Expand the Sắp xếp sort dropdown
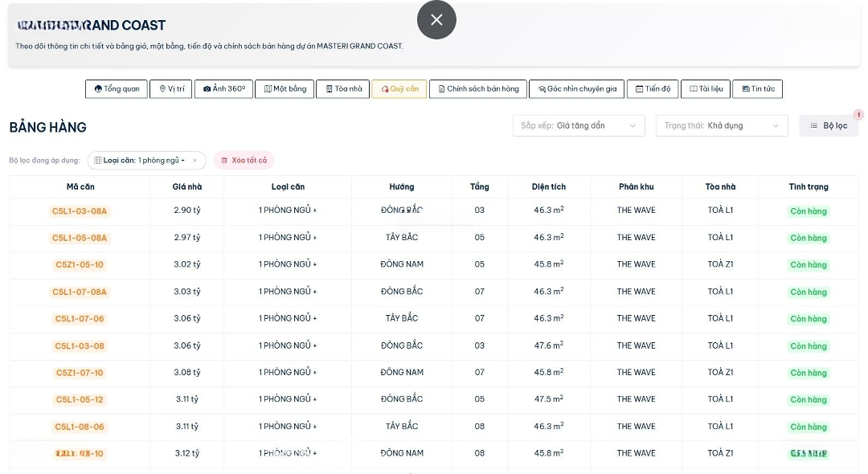The image size is (868, 474). (579, 126)
